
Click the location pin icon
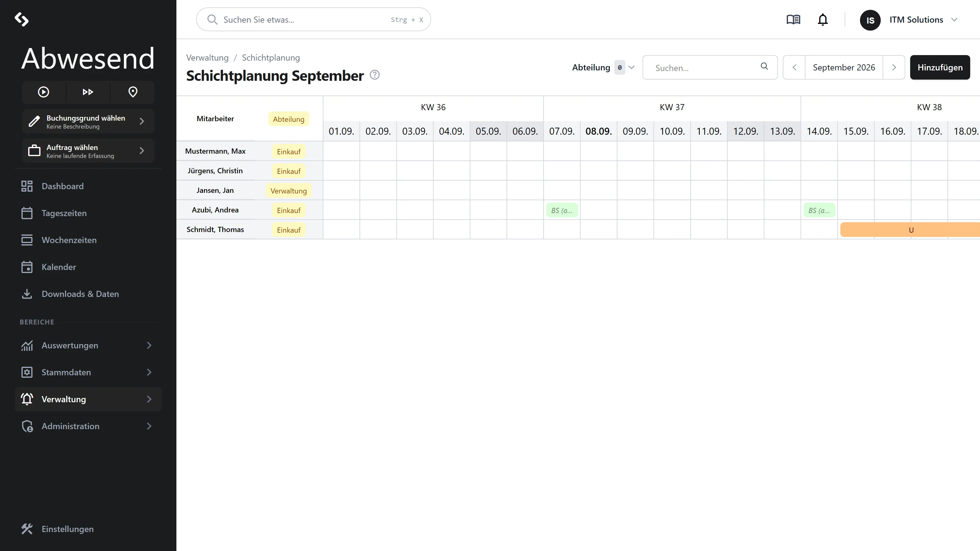tap(133, 92)
